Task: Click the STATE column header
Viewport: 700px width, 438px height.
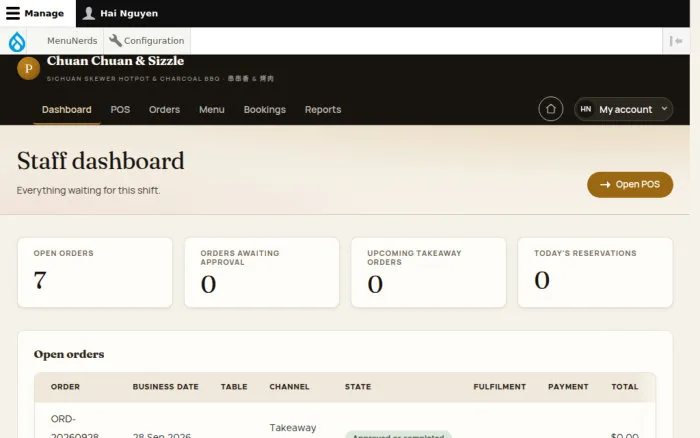Action: [358, 387]
